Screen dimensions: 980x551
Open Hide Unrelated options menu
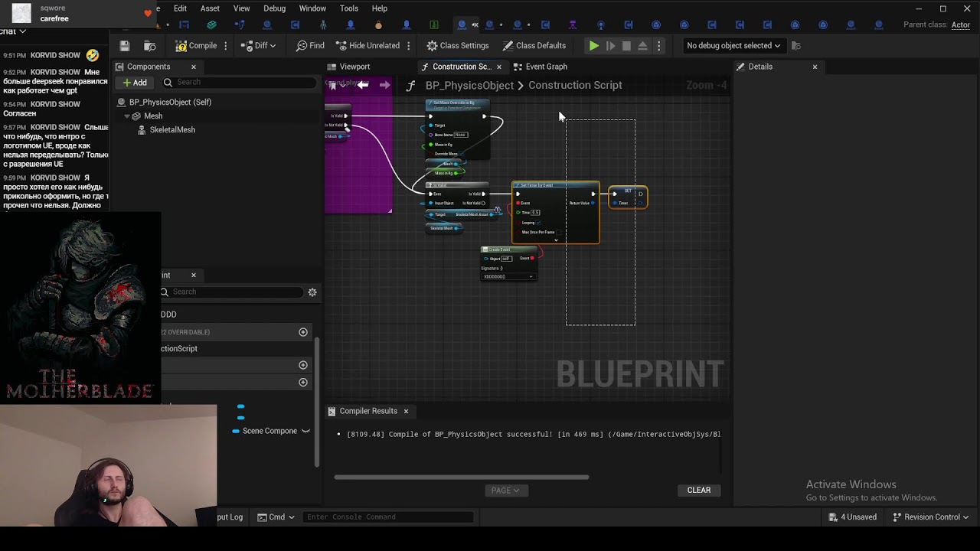pos(409,46)
